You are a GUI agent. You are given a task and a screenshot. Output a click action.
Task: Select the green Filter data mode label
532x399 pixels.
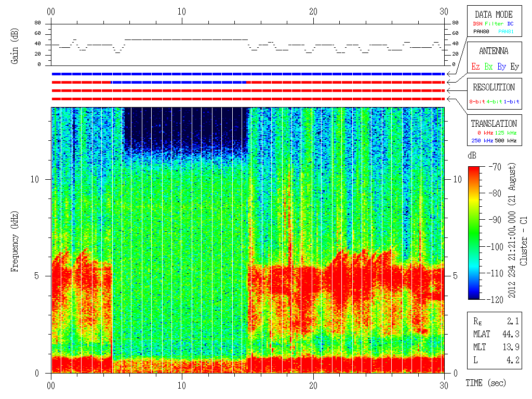(494, 24)
